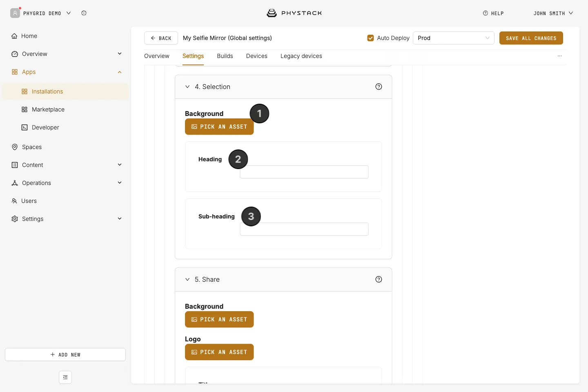Click the Installations icon

tap(24, 91)
